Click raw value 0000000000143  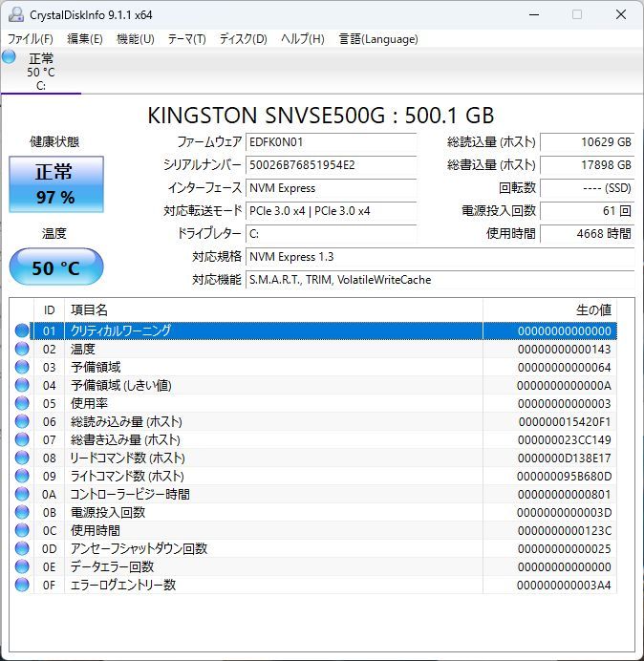[x=565, y=349]
